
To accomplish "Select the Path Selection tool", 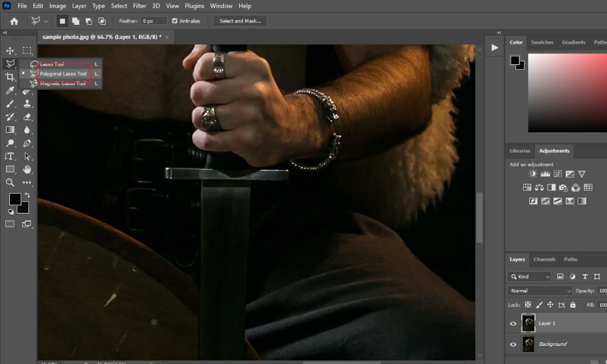I will click(27, 157).
